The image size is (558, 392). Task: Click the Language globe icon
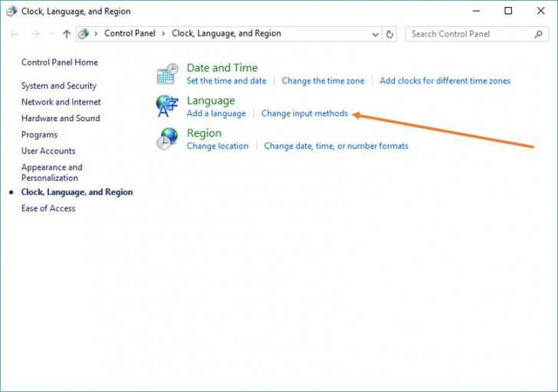[x=167, y=106]
